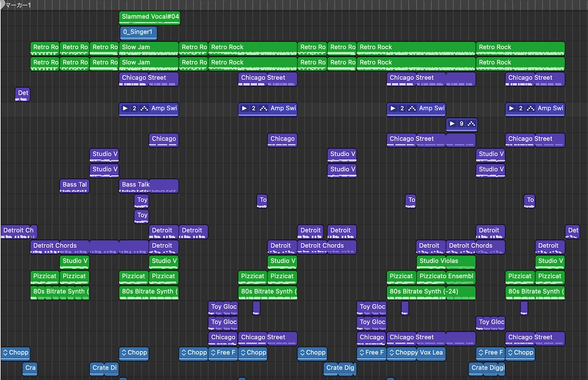The width and height of the screenshot is (588, 380).
Task: Select the longest Detroit Chords region on the left
Action: [x=89, y=247]
